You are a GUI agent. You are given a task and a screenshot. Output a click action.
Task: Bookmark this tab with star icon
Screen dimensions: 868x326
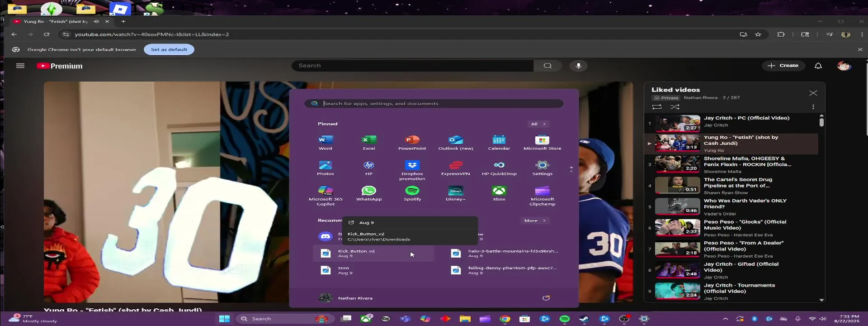(x=758, y=34)
